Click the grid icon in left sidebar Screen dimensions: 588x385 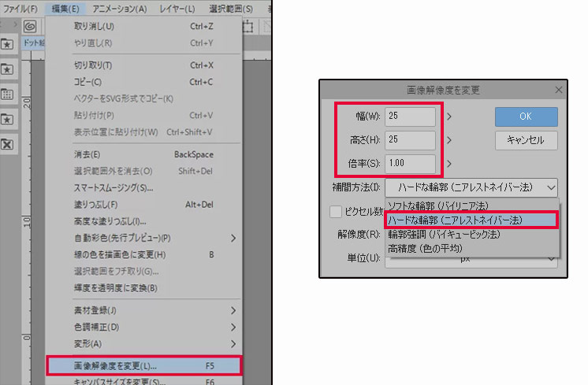tap(8, 94)
